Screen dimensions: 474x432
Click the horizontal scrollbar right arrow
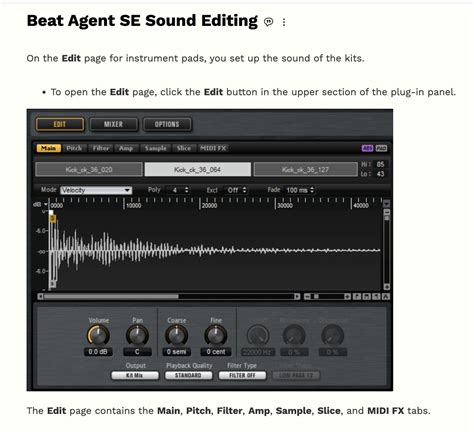[x=297, y=296]
